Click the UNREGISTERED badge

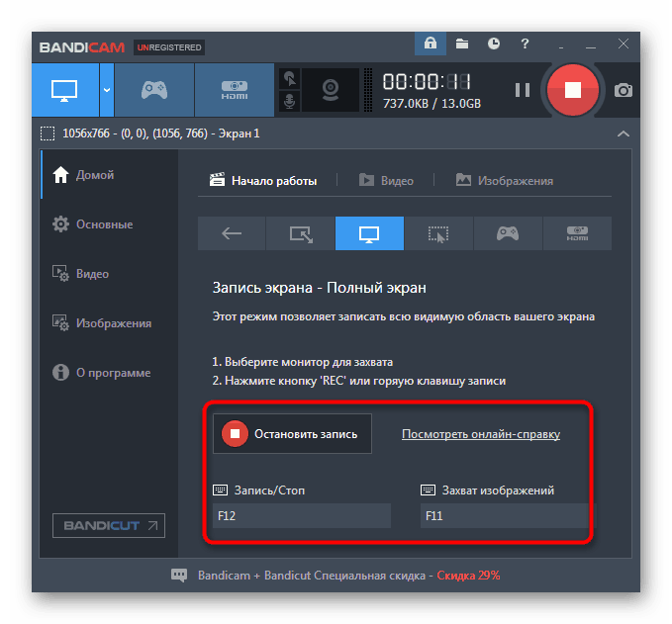(x=169, y=47)
